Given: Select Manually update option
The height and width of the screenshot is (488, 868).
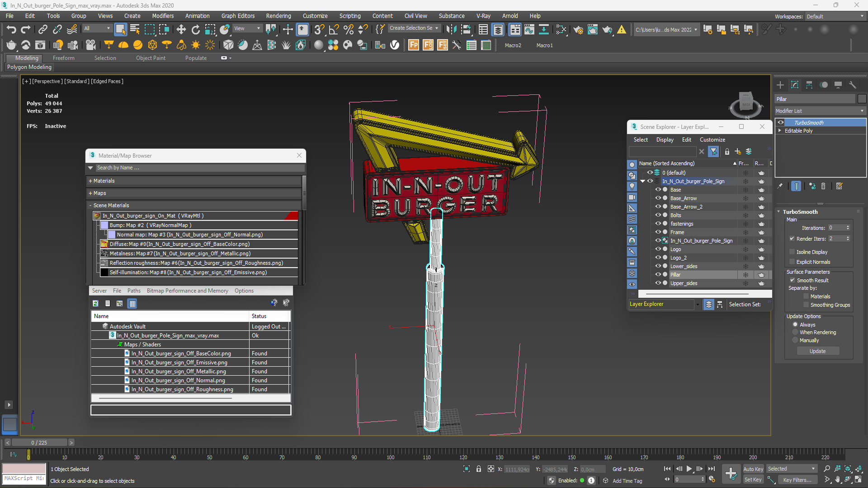Looking at the screenshot, I should [795, 341].
